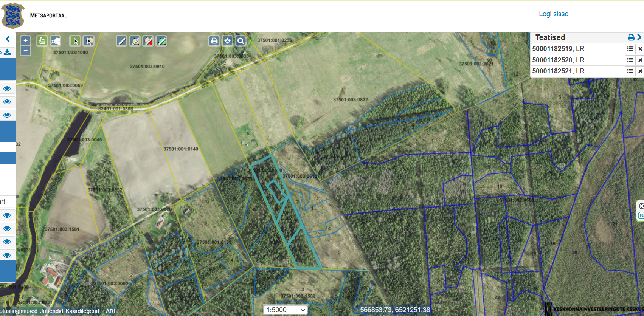644x316 pixels.
Task: Select the measure distance ruler tool
Action: (121, 41)
